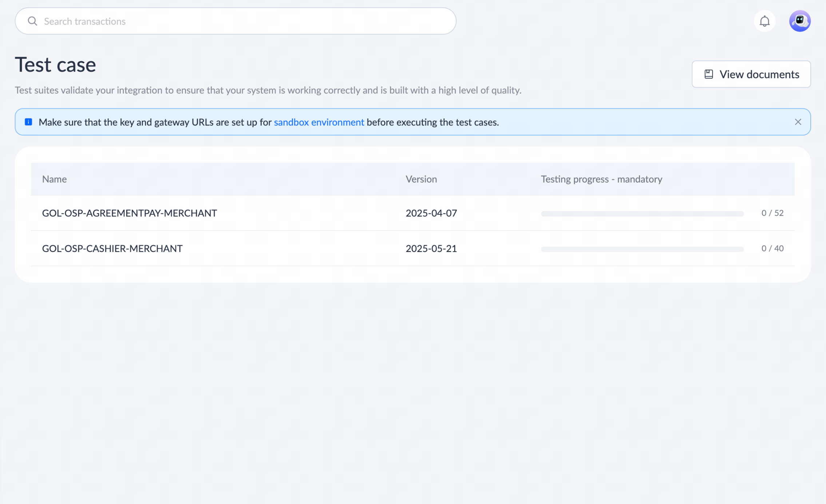Click the 0 / 40 progress count
Viewport: 826px width, 504px height.
[x=773, y=248]
